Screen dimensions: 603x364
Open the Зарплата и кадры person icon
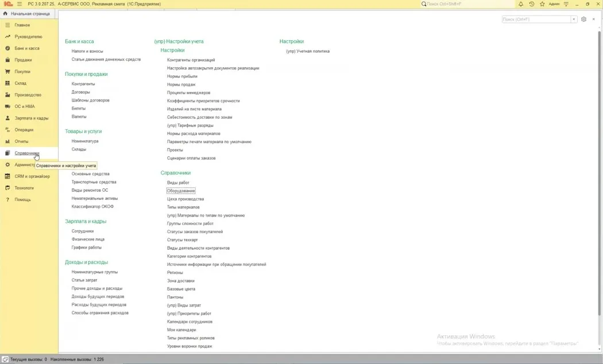point(7,118)
